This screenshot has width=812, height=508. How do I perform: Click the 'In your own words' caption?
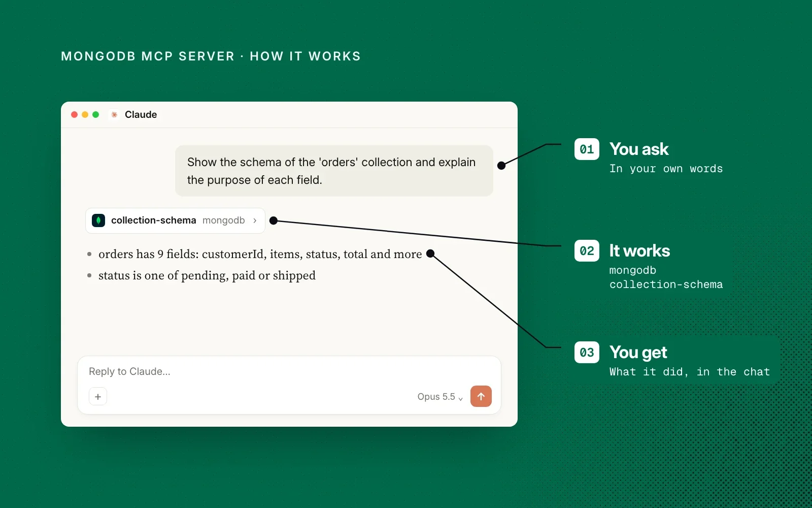click(666, 169)
